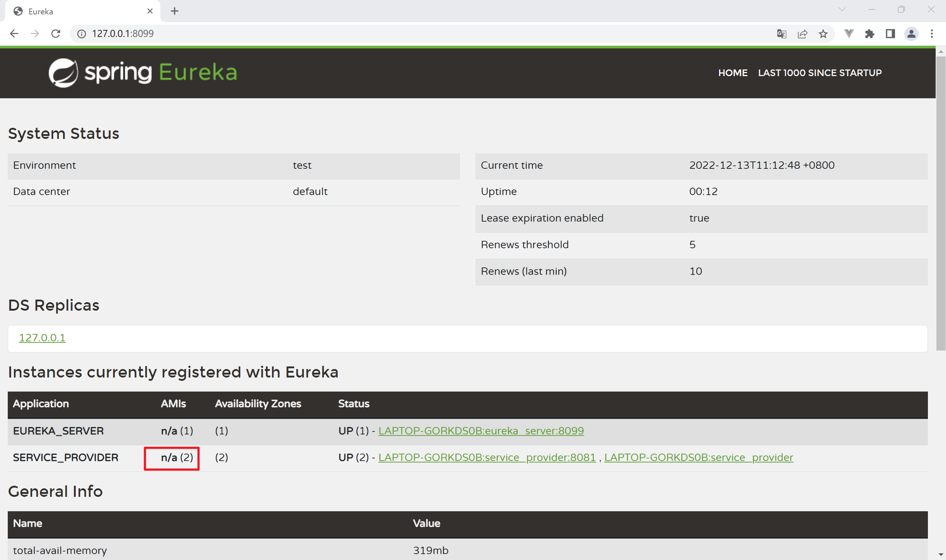Click the Current time value 2022-12-13T11:12:48
This screenshot has width=946, height=560.
click(x=762, y=165)
